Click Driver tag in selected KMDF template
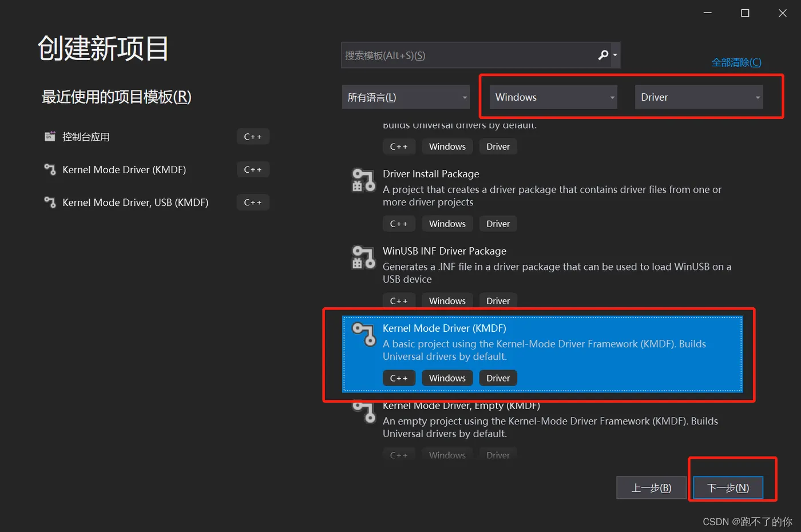The height and width of the screenshot is (532, 801). (x=498, y=378)
